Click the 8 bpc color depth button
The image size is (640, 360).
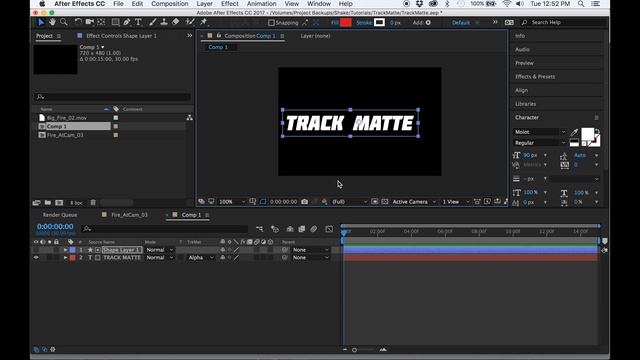76,202
